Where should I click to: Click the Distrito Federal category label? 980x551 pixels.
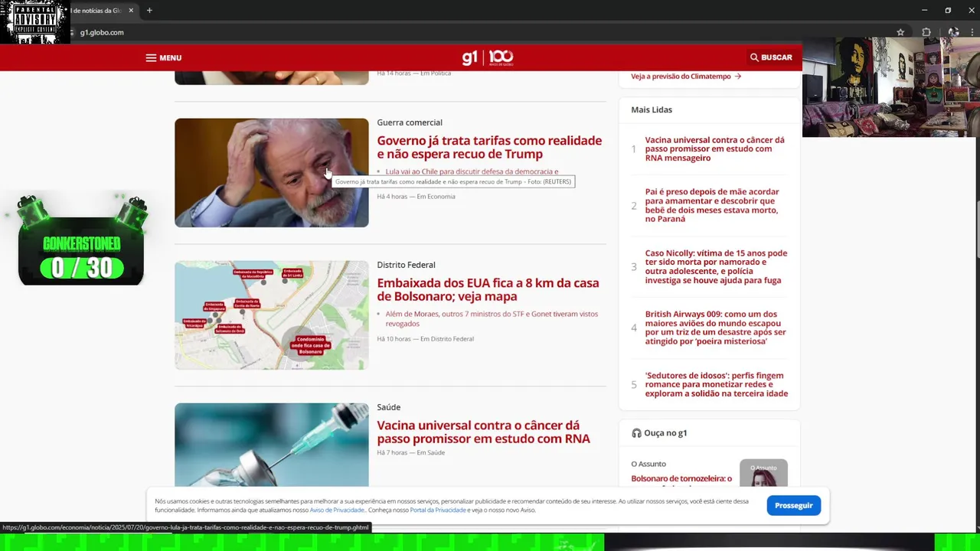pos(406,265)
